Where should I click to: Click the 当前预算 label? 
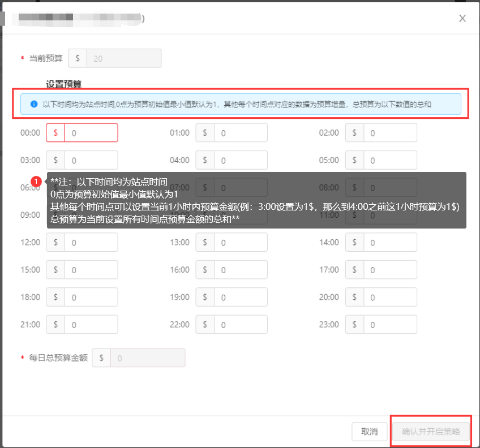(x=46, y=58)
